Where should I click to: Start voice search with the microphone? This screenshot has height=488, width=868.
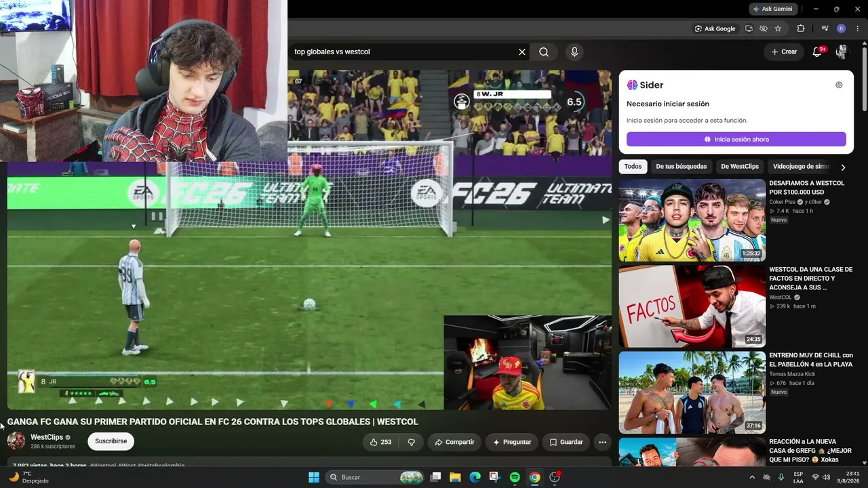pyautogui.click(x=574, y=52)
